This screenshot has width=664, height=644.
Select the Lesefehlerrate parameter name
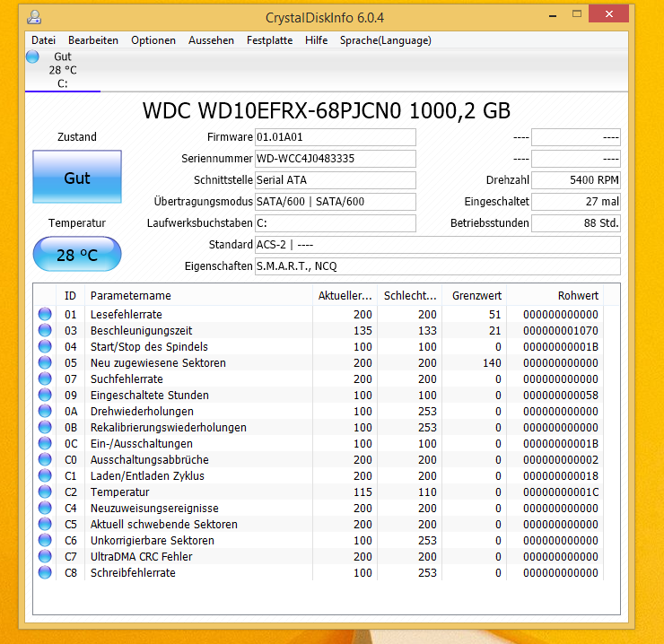[x=127, y=315]
